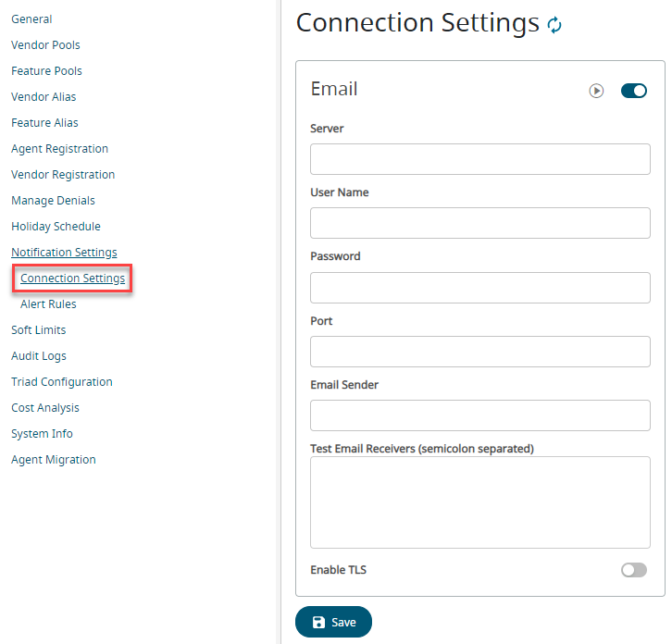Go to Audit Logs section
Viewport: 672px width, 644px height.
point(39,356)
